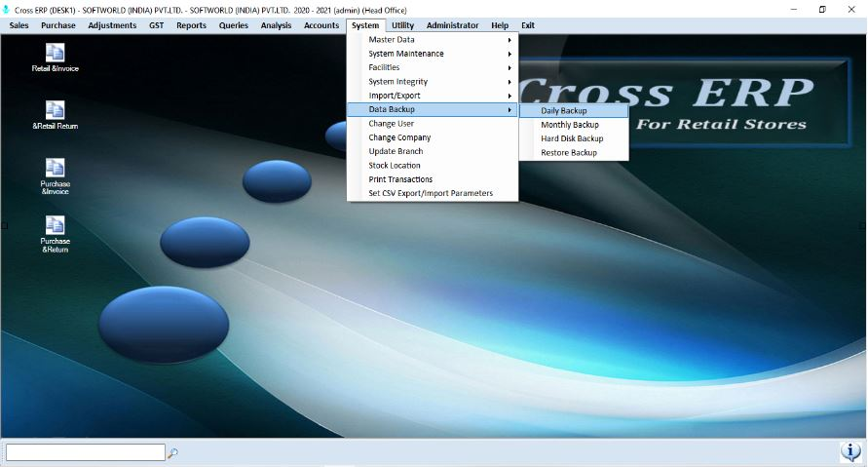Viewport: 868px width, 467px height.
Task: Open the Queries menu
Action: pos(233,25)
